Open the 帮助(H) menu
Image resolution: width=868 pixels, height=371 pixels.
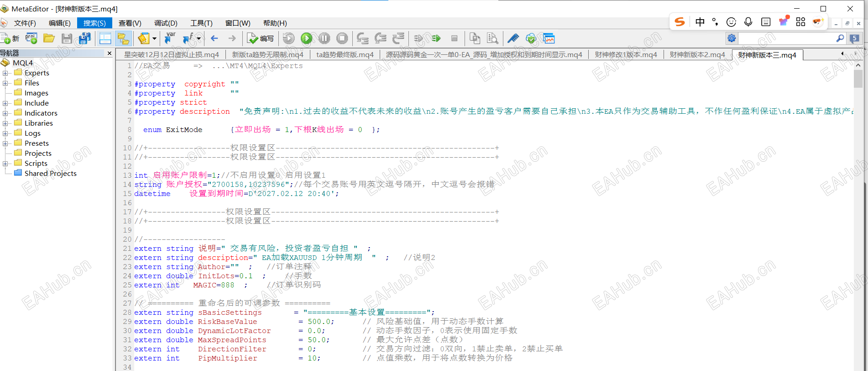(x=275, y=23)
